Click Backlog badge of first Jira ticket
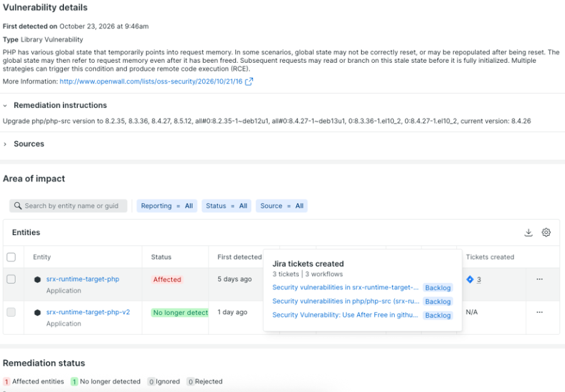This screenshot has height=392, width=565. tap(438, 288)
